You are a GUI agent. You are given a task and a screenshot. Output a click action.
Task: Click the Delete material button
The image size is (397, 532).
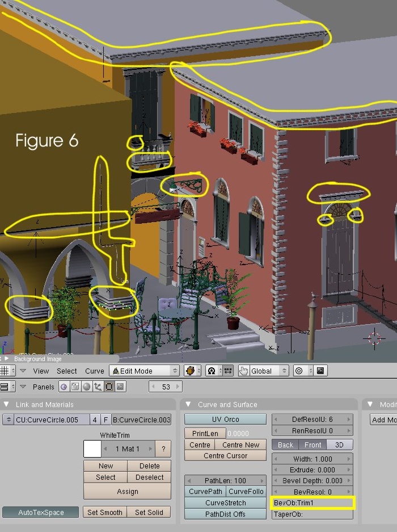tap(149, 466)
